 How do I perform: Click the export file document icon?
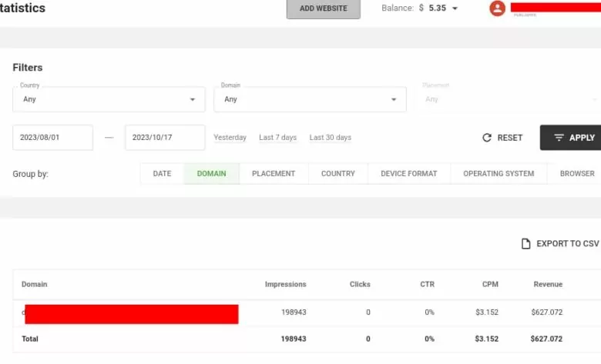(x=526, y=244)
